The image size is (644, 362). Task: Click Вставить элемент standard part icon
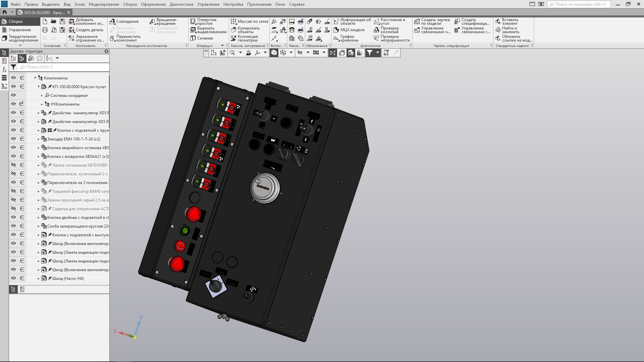[x=498, y=21]
